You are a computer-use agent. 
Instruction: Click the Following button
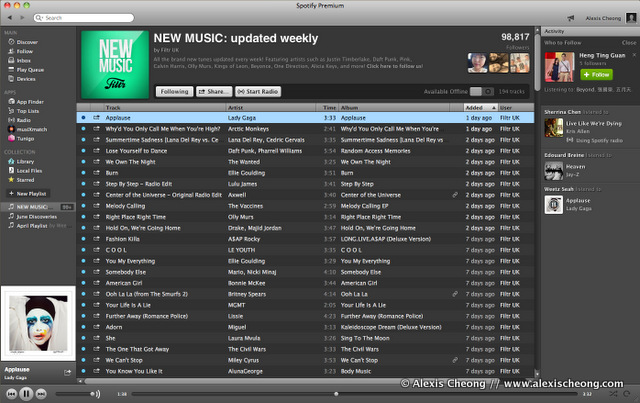[174, 91]
